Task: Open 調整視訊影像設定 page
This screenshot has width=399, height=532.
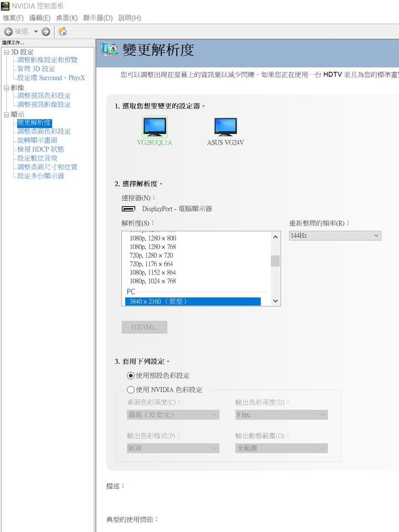Action: pos(44,104)
